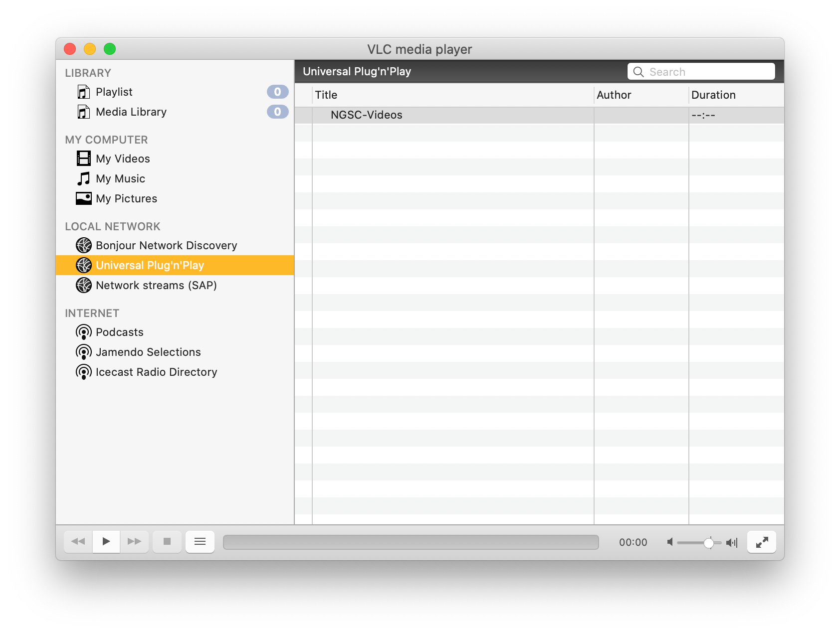Mute audio with the low-volume speaker icon
Screen dimensions: 840x634
pos(670,542)
